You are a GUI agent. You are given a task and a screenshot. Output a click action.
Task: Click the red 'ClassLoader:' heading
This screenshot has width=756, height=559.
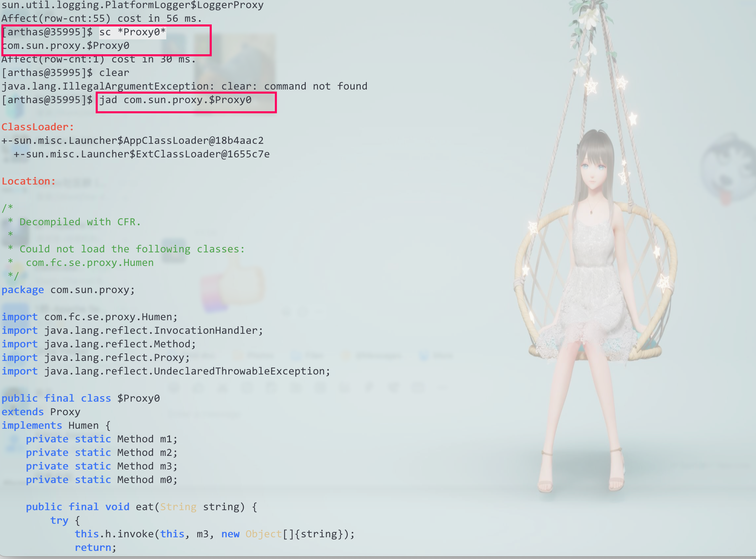38,127
